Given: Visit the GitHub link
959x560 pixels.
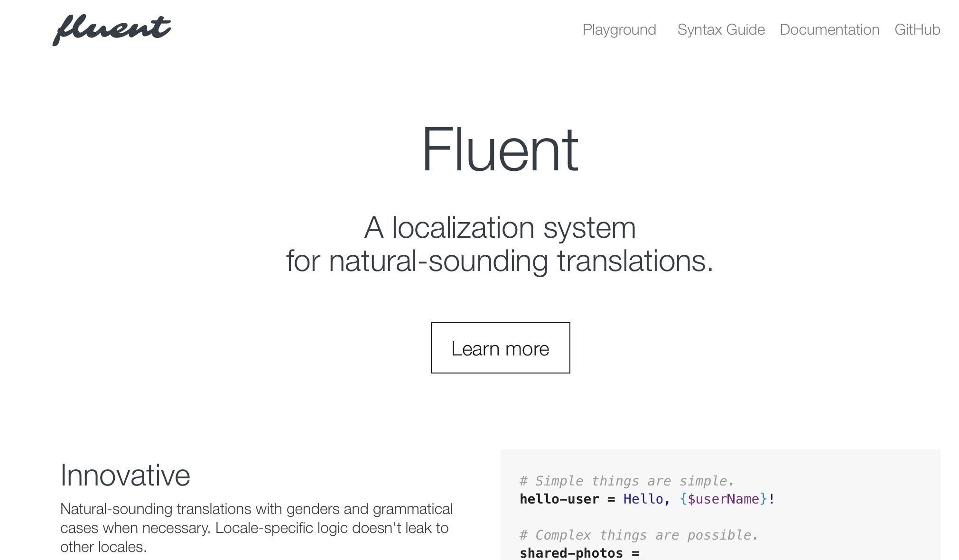Looking at the screenshot, I should pyautogui.click(x=917, y=29).
